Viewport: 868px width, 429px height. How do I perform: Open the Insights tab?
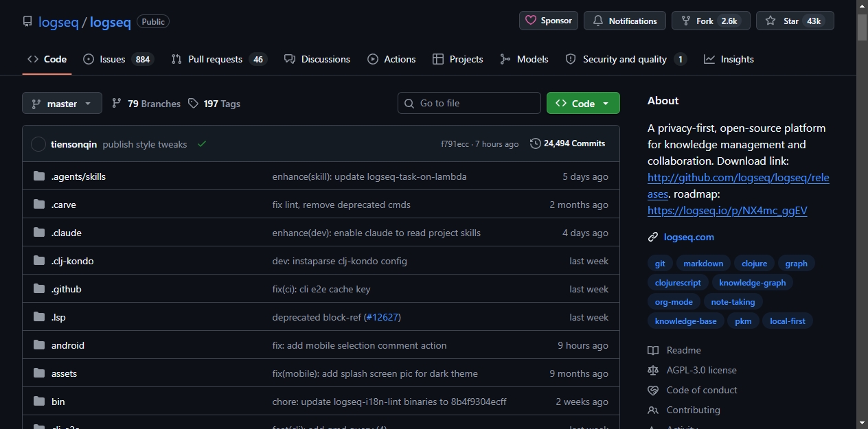(x=729, y=59)
